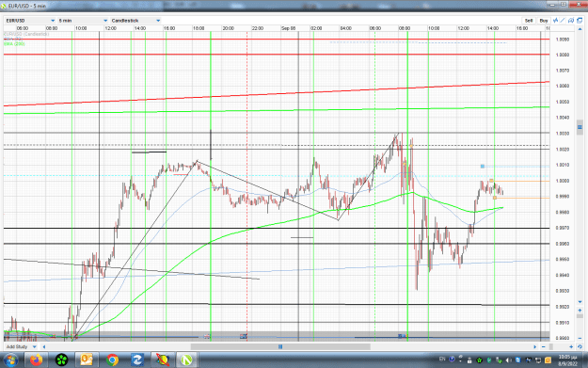This screenshot has height=368, width=588.
Task: Click the EN language indicator
Action: (x=442, y=360)
